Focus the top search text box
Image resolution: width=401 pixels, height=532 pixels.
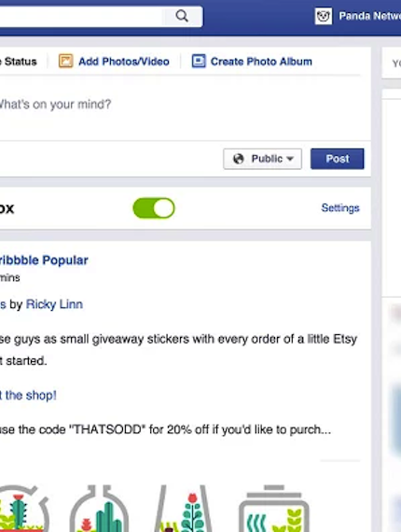pos(81,16)
